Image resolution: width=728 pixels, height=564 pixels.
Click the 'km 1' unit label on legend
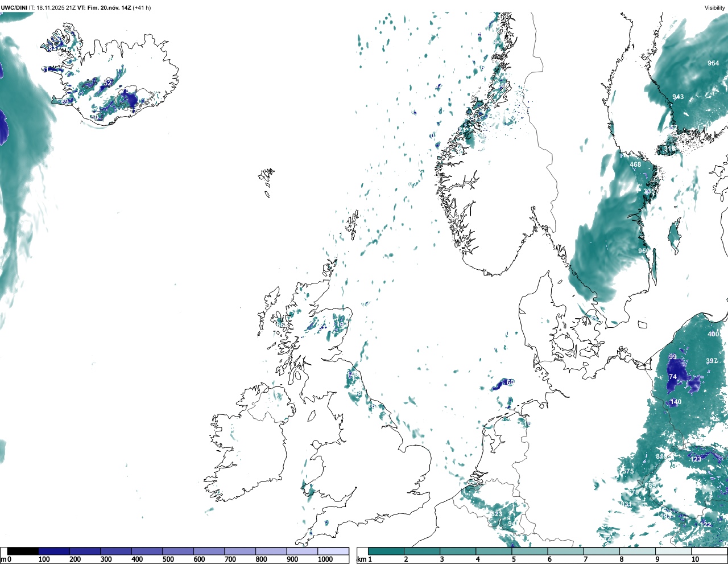point(365,559)
